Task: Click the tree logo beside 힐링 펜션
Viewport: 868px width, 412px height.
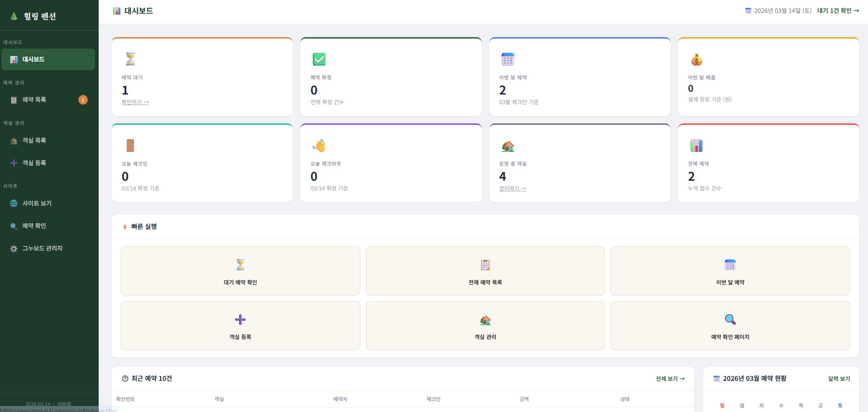Action: point(14,17)
